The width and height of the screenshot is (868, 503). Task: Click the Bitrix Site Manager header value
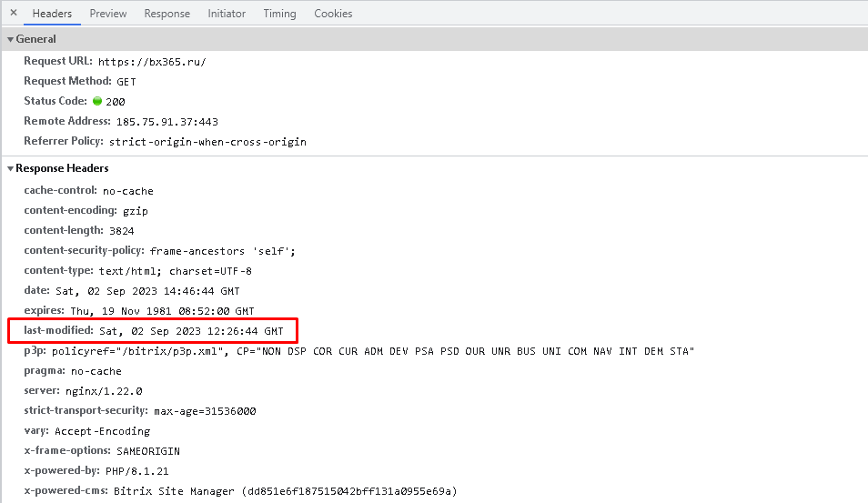(x=285, y=491)
